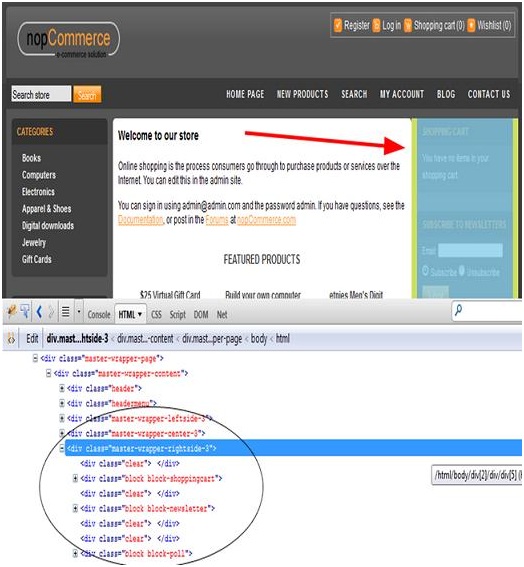524x567 pixels.
Task: Click the Register icon in header
Action: pos(338,25)
